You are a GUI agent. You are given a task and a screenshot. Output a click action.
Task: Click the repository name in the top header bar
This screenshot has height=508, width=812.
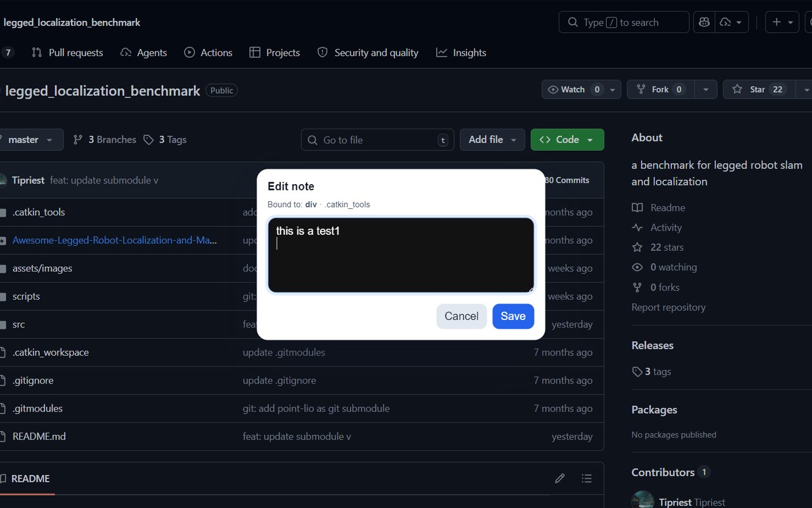point(72,22)
